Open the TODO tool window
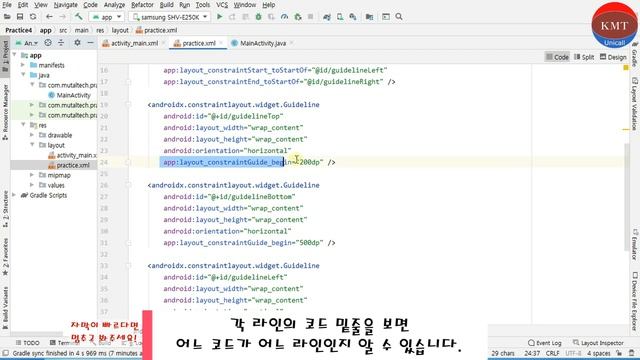This screenshot has width=640, height=360. (28, 343)
